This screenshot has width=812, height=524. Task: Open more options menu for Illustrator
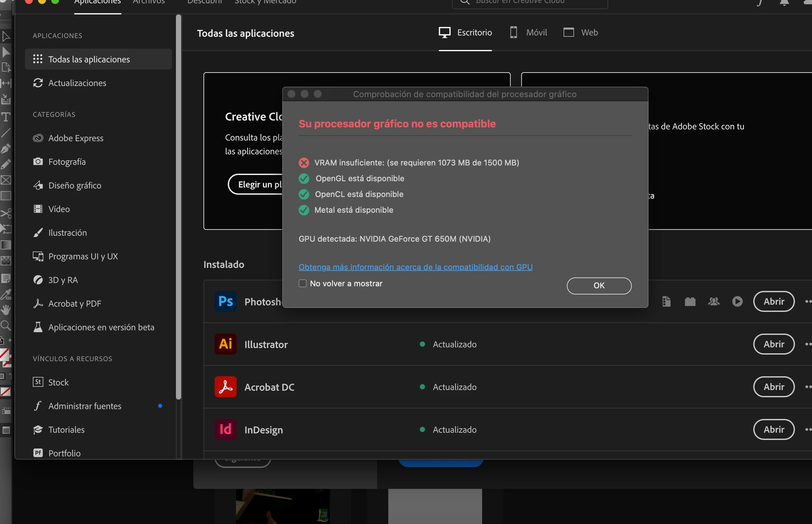[808, 344]
